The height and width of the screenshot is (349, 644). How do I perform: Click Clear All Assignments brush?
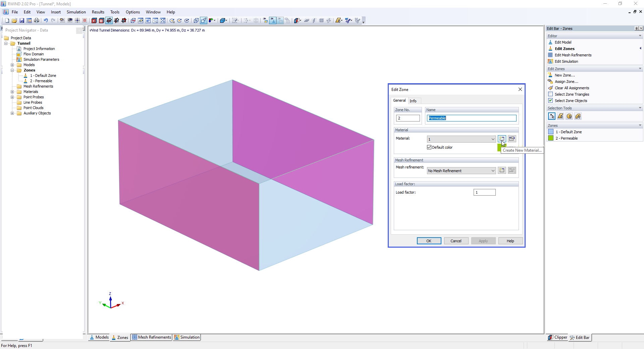coord(550,88)
